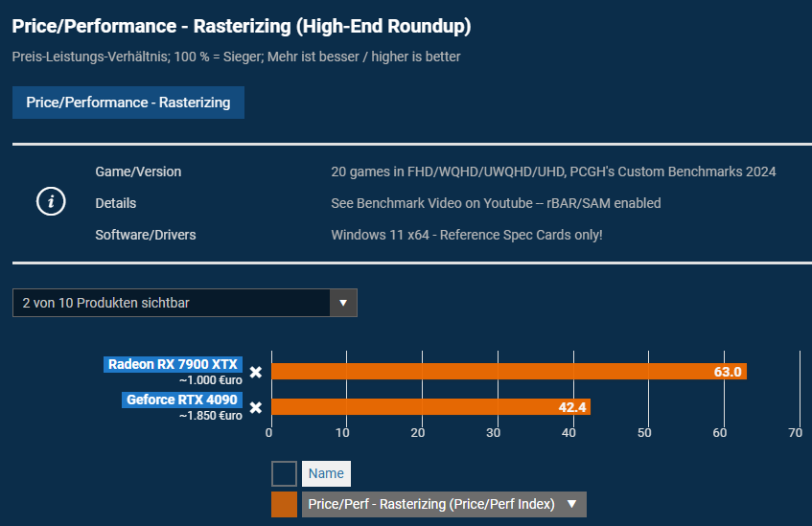
Task: Click the Geforce RTX 4090 label
Action: pyautogui.click(x=182, y=400)
